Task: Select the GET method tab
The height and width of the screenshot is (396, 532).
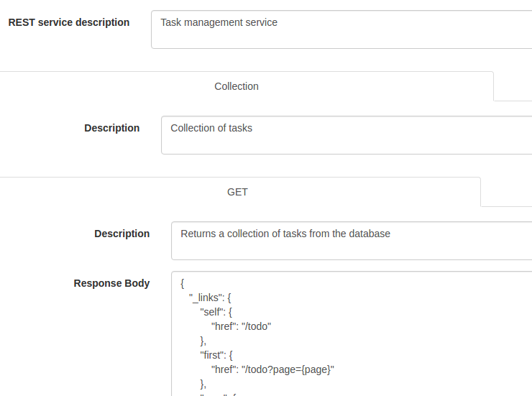Action: 237,192
